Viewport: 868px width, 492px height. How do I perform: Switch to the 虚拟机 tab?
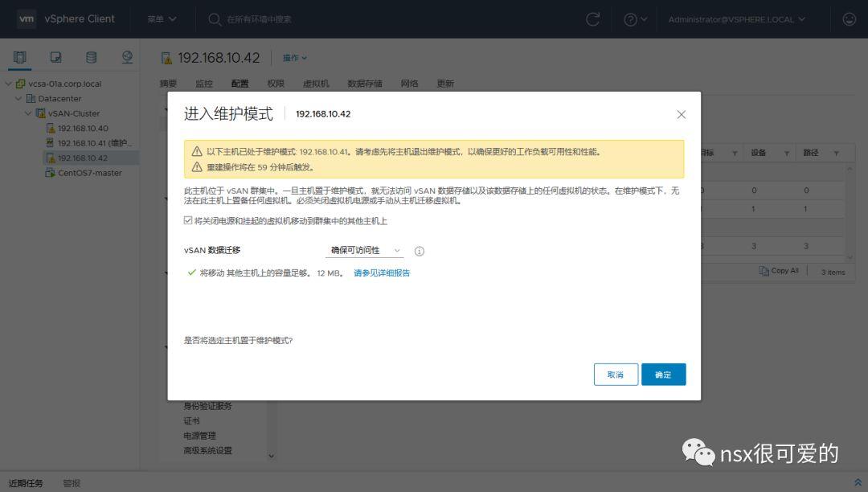pos(316,84)
